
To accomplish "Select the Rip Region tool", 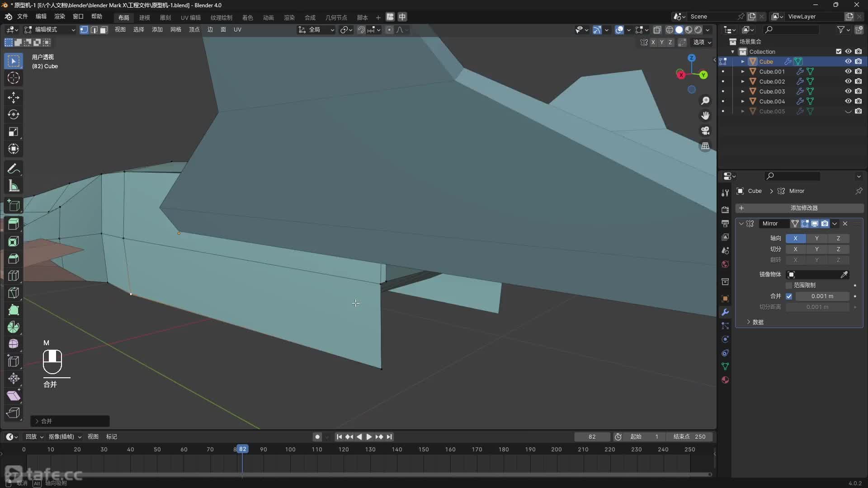I will coord(13,413).
